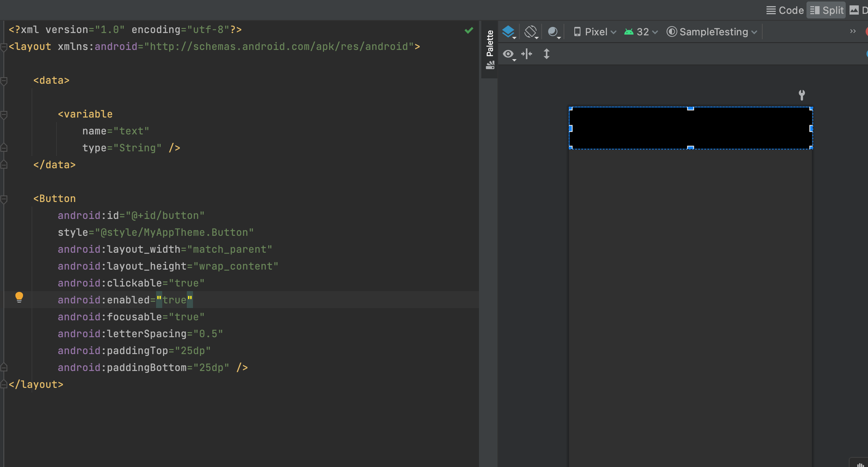Screen dimensions: 868x467
Task: Click the opening Button tag text
Action: coord(55,199)
